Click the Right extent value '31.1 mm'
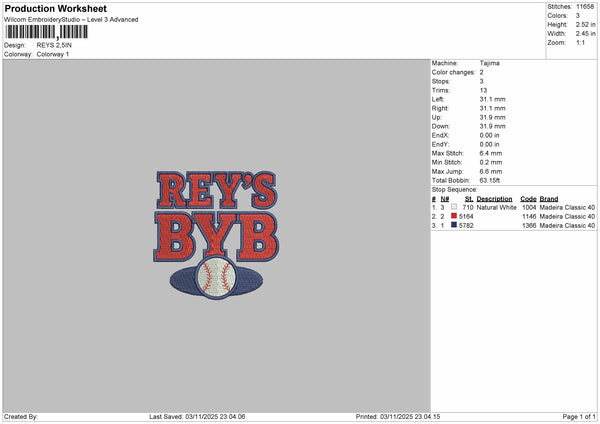The height and width of the screenshot is (424, 600). coord(492,108)
